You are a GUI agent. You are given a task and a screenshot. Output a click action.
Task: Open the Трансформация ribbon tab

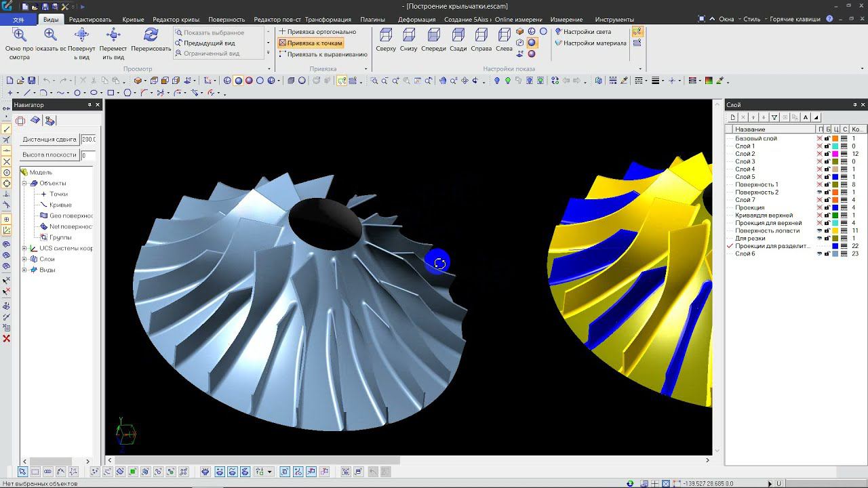(x=328, y=20)
